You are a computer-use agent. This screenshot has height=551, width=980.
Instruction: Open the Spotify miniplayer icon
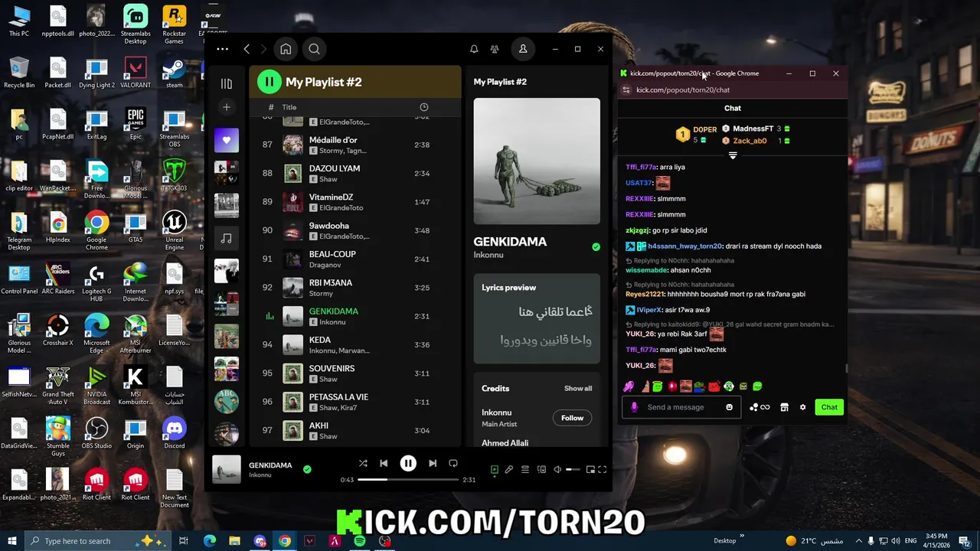(590, 469)
